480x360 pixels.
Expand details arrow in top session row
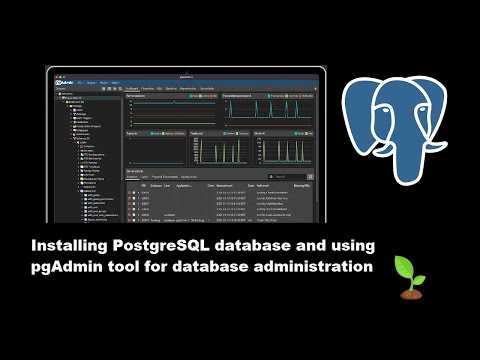point(138,193)
